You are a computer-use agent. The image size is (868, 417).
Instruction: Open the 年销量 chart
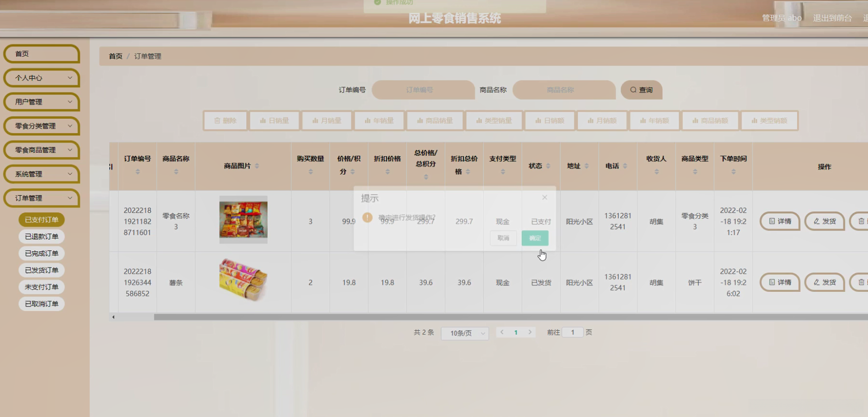[x=379, y=121]
